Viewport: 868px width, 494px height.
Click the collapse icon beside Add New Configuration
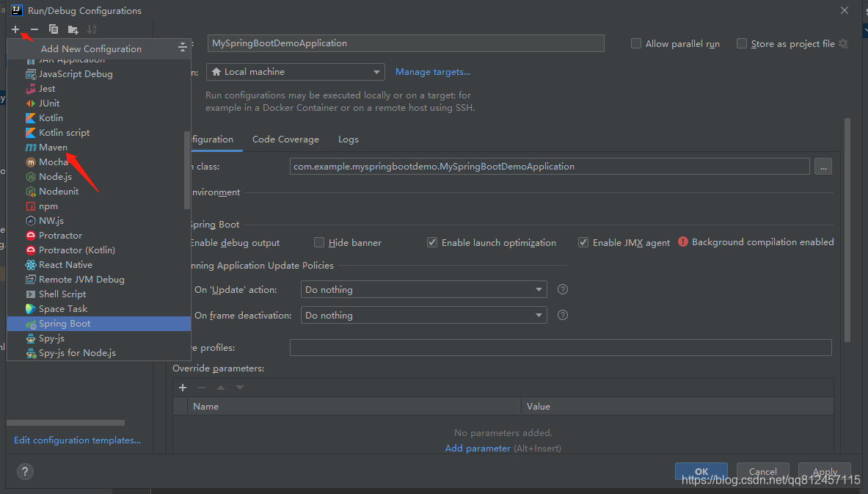pyautogui.click(x=182, y=48)
